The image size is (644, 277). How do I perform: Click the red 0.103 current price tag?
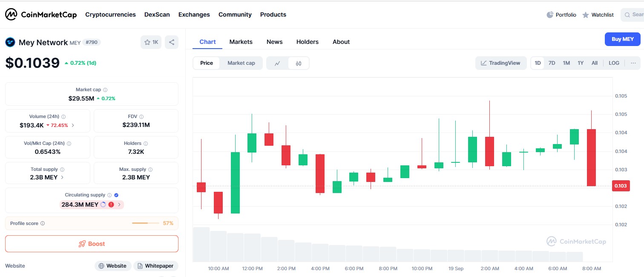tap(621, 186)
